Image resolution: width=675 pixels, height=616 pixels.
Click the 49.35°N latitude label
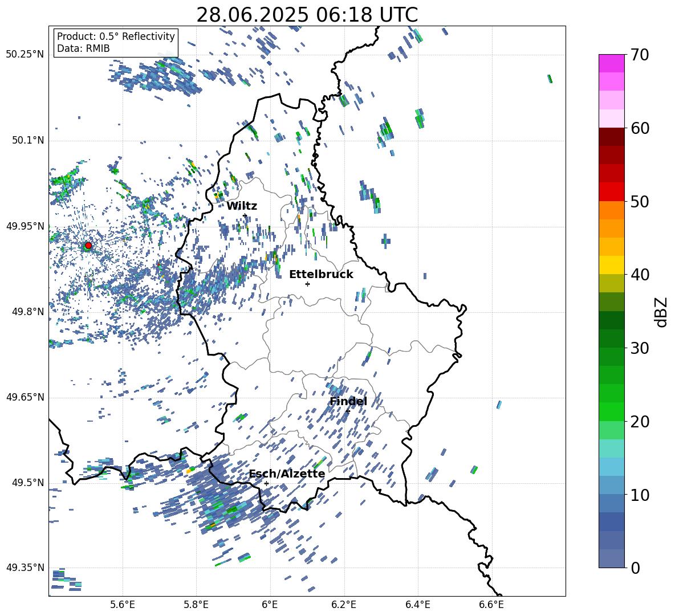point(25,568)
